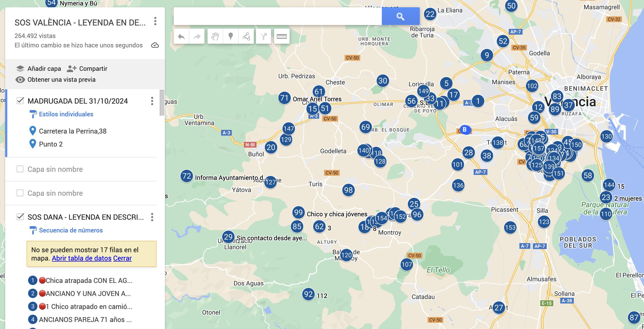Click the Añadir capa text

point(44,69)
